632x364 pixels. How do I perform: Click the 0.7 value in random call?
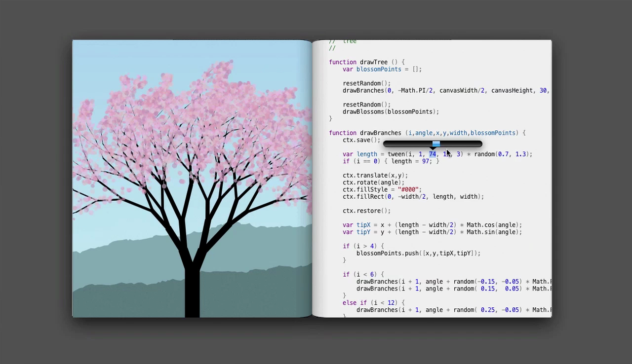pos(503,154)
